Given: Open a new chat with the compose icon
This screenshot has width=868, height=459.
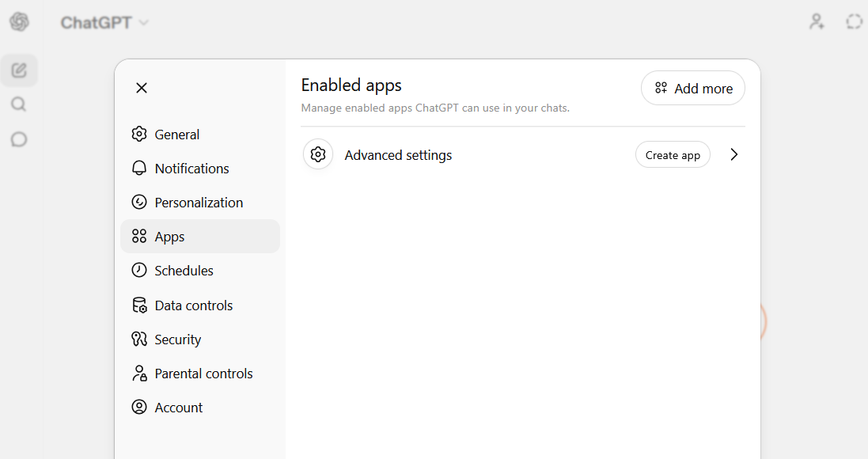Looking at the screenshot, I should point(19,70).
